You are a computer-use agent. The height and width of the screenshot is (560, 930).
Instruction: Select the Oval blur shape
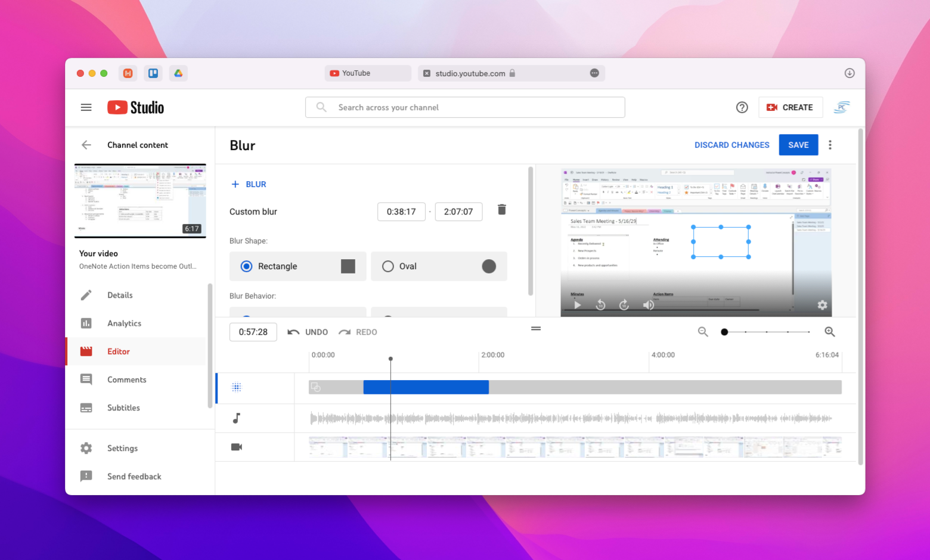pos(439,266)
